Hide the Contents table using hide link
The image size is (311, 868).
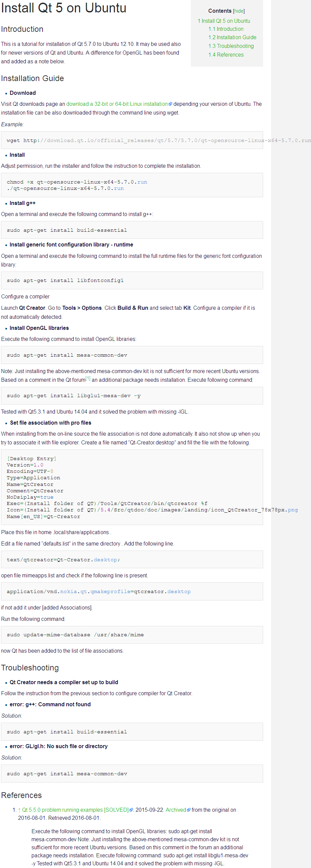239,11
